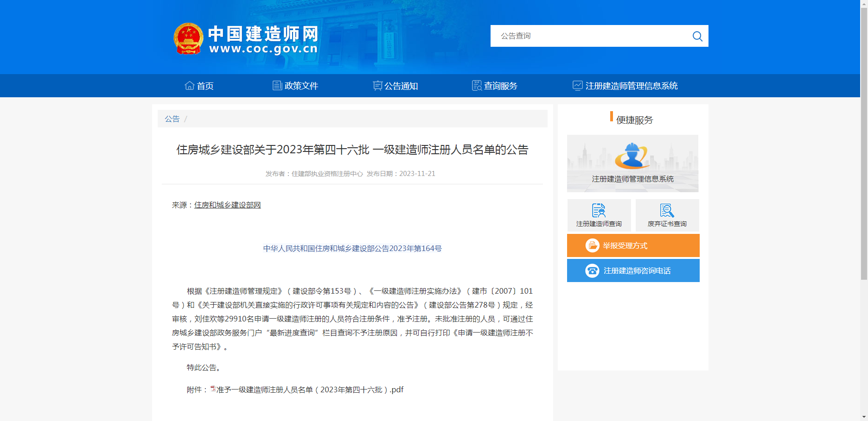
Task: Click the national emblem logo
Action: click(x=188, y=39)
